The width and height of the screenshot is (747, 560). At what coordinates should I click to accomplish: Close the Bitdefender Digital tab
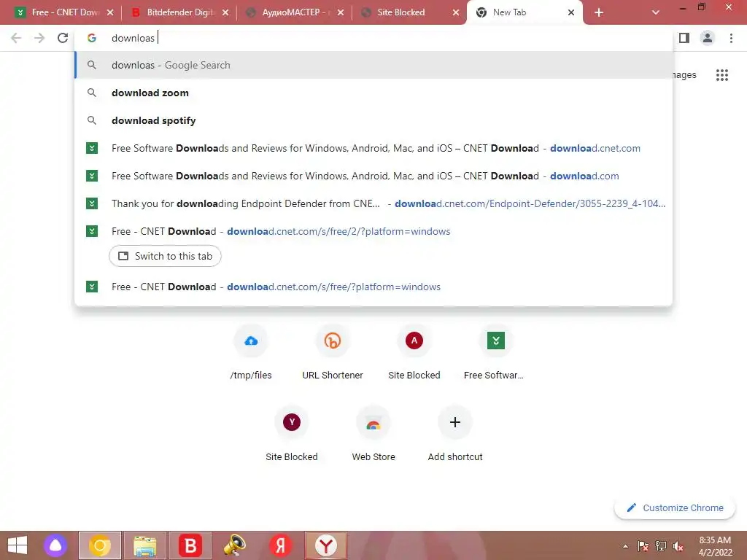point(225,13)
